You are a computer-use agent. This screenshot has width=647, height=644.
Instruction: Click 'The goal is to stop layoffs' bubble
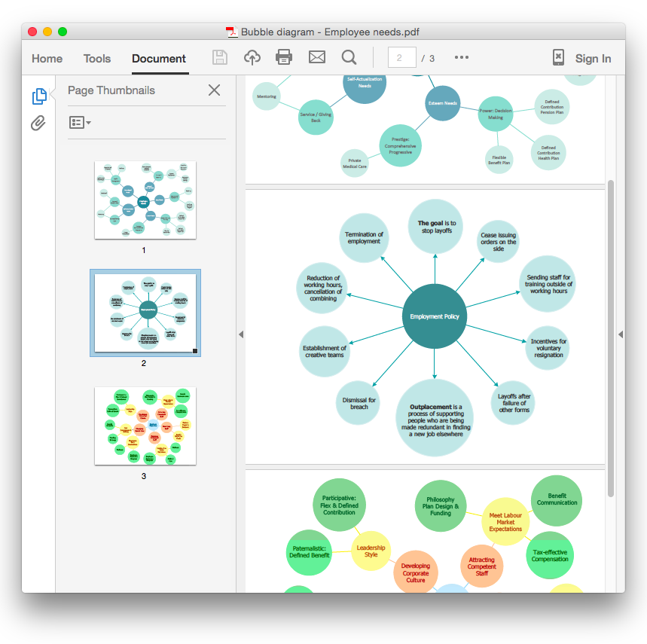point(436,227)
